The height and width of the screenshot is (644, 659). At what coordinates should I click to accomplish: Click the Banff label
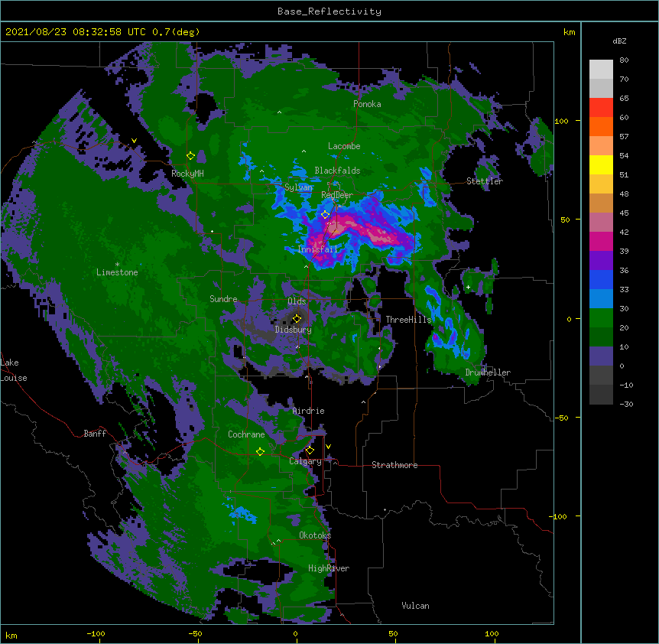click(x=95, y=434)
